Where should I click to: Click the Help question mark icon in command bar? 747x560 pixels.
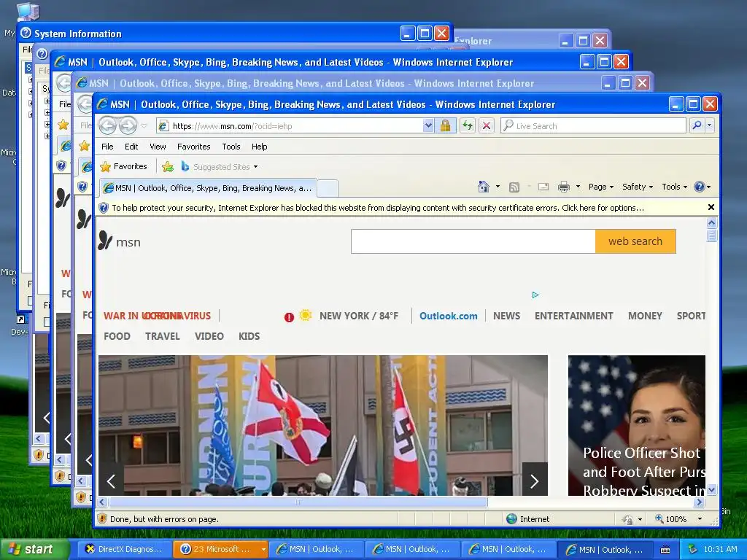(x=699, y=187)
